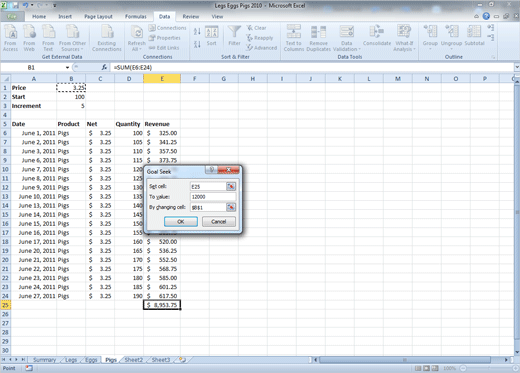The width and height of the screenshot is (520, 373).
Task: Switch to the View ribbon tab
Action: click(x=217, y=16)
